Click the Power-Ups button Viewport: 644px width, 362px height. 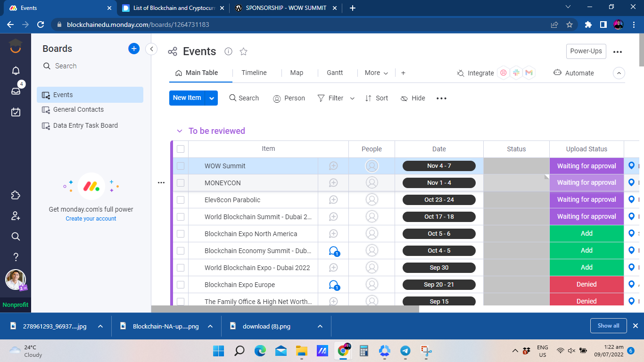pos(586,51)
